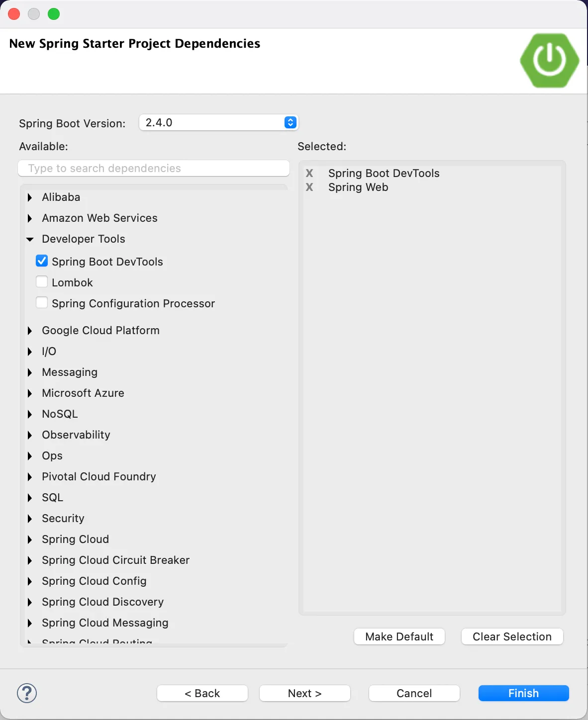Select the NoSQL tree item
588x720 pixels.
60,414
